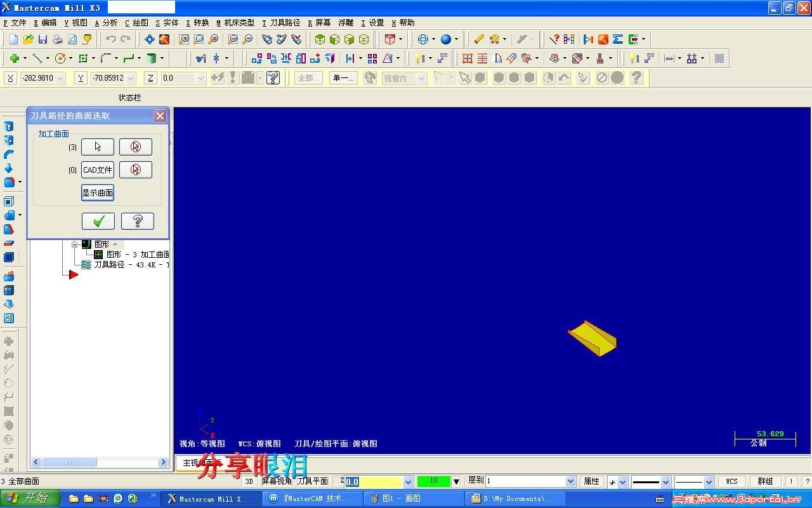This screenshot has height=508, width=812.
Task: Open the Z coordinate dropdown
Action: pos(200,78)
